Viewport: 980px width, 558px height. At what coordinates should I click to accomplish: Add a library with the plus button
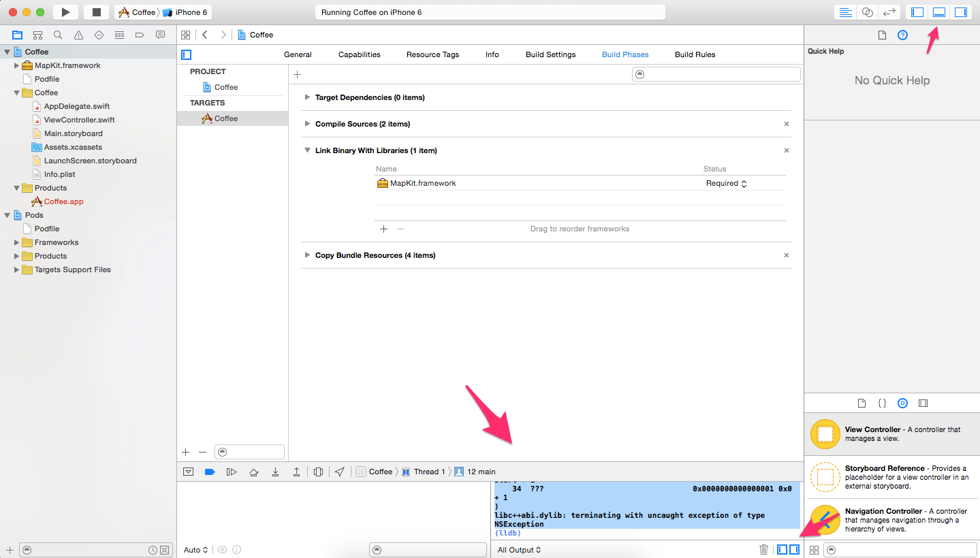tap(383, 229)
